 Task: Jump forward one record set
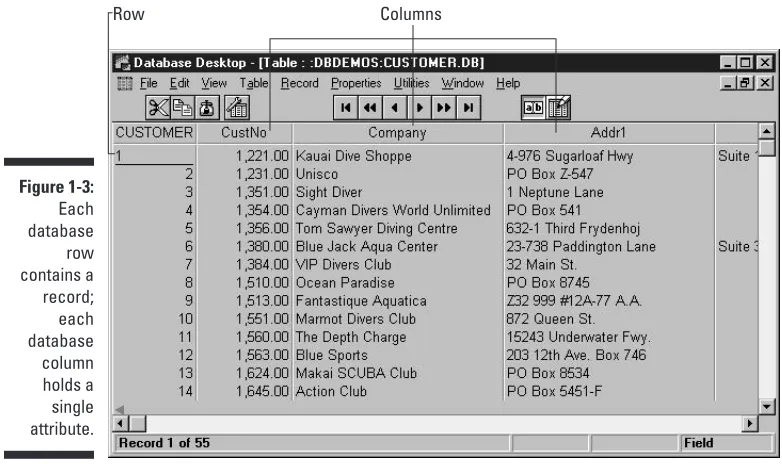[444, 108]
